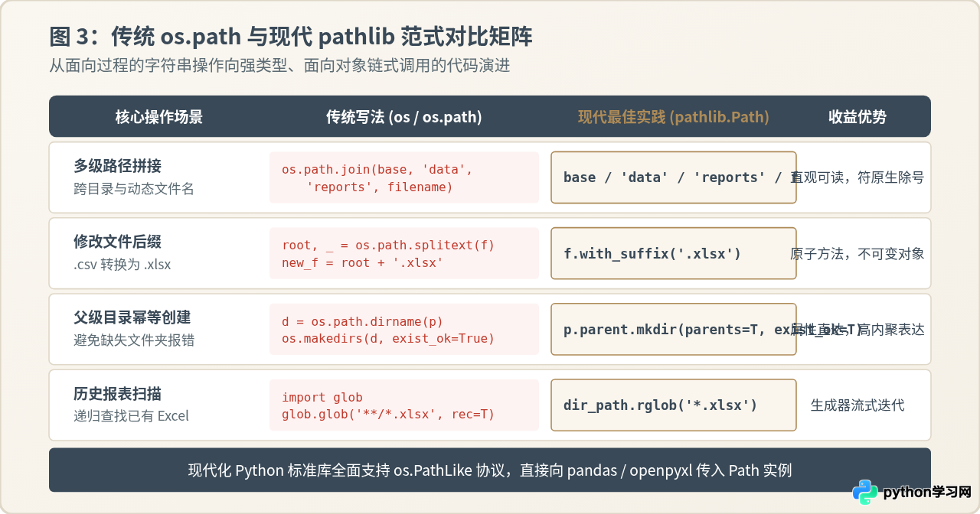This screenshot has width=980, height=514.
Task: Click the base / 'data' / 'reports' code box
Action: tap(674, 177)
